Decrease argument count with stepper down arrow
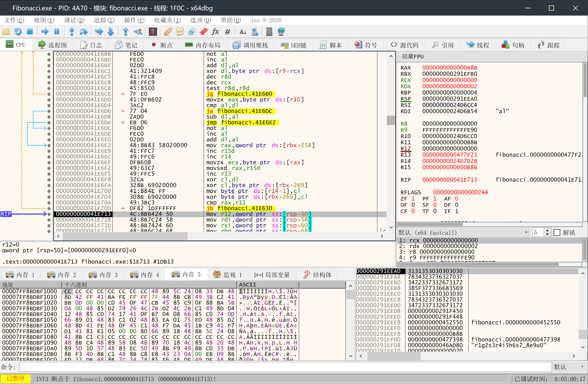This screenshot has width=588, height=384. [x=547, y=234]
